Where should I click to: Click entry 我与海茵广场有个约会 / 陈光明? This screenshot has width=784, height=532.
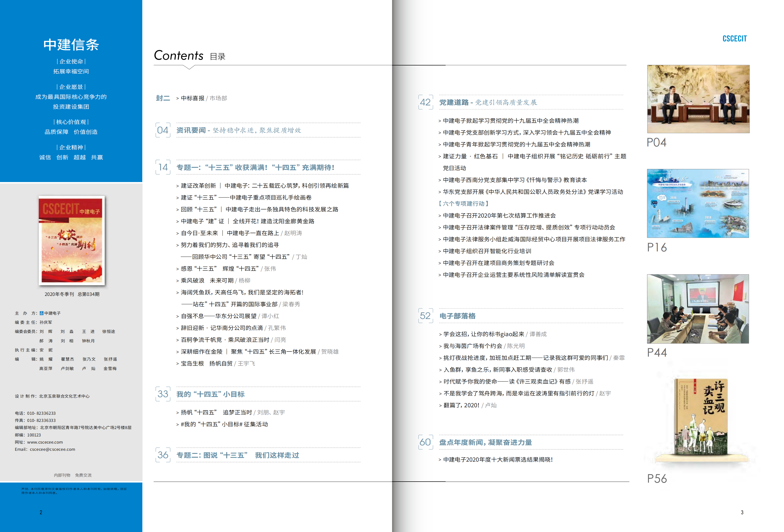pos(482,346)
